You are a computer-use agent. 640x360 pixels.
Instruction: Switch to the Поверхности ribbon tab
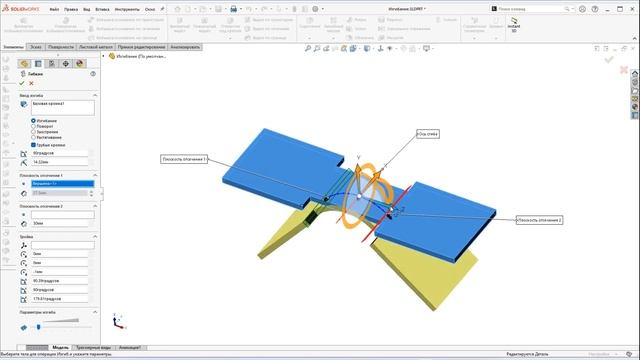[x=61, y=47]
